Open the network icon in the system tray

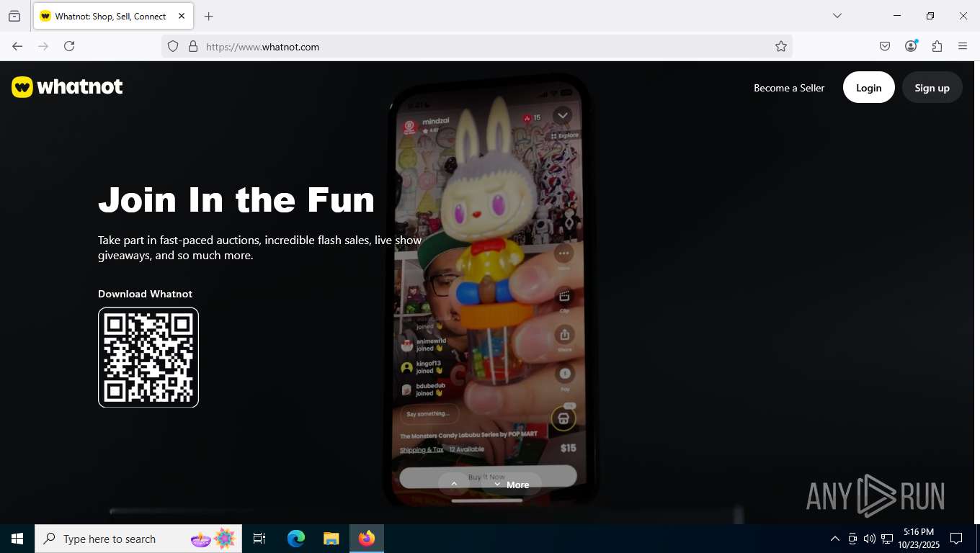click(887, 539)
